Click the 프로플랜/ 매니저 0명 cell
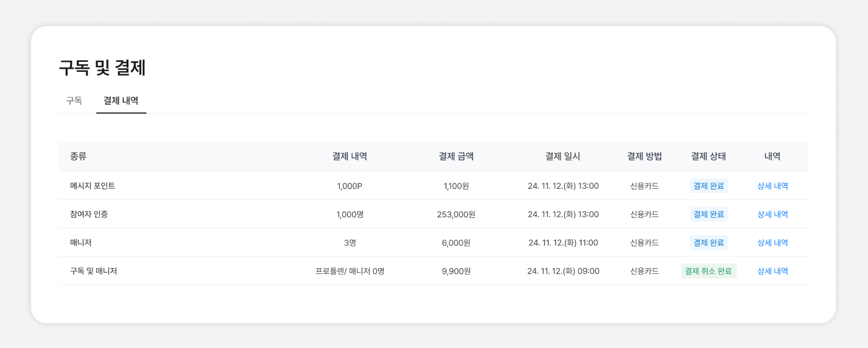The image size is (868, 348). coord(350,271)
